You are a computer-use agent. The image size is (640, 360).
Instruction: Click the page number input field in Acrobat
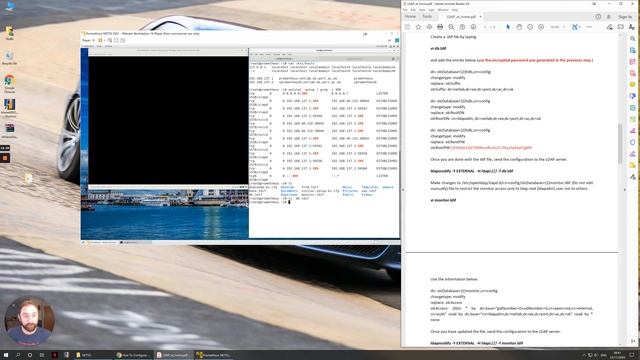tap(486, 27)
